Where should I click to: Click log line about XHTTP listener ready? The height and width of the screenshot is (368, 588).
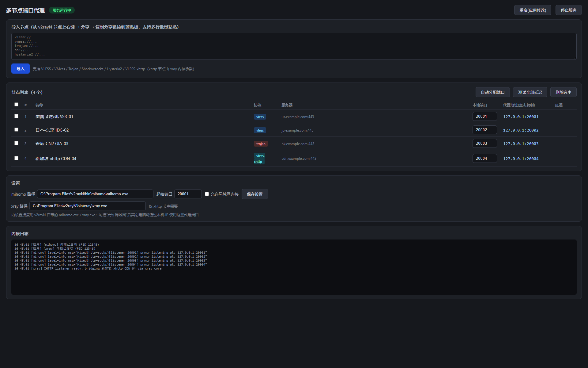pos(88,269)
